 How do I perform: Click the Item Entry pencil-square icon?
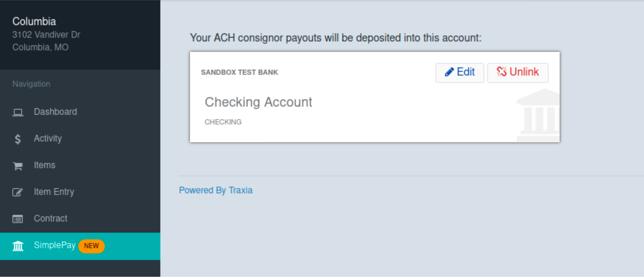18,192
